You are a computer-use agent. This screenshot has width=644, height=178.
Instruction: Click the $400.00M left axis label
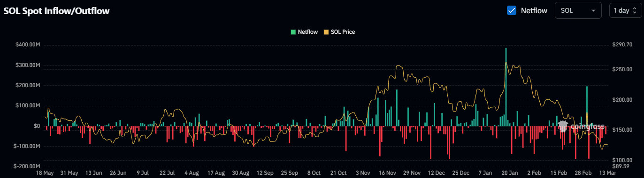[28, 44]
